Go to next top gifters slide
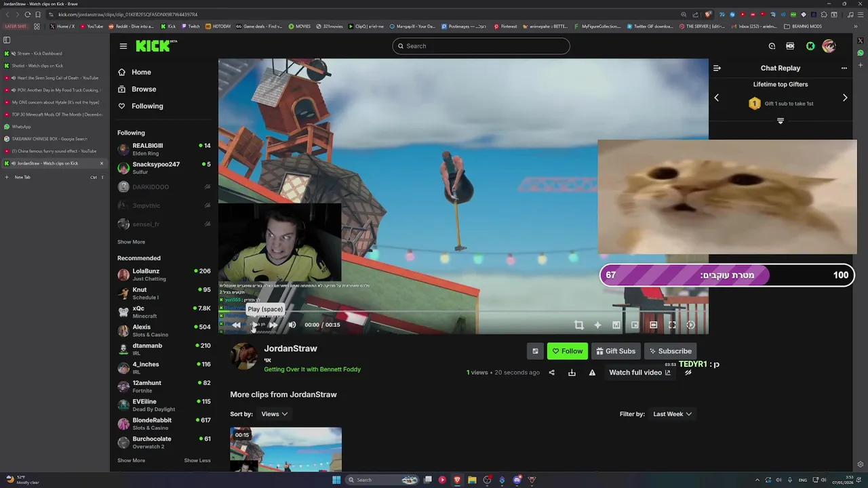 845,98
